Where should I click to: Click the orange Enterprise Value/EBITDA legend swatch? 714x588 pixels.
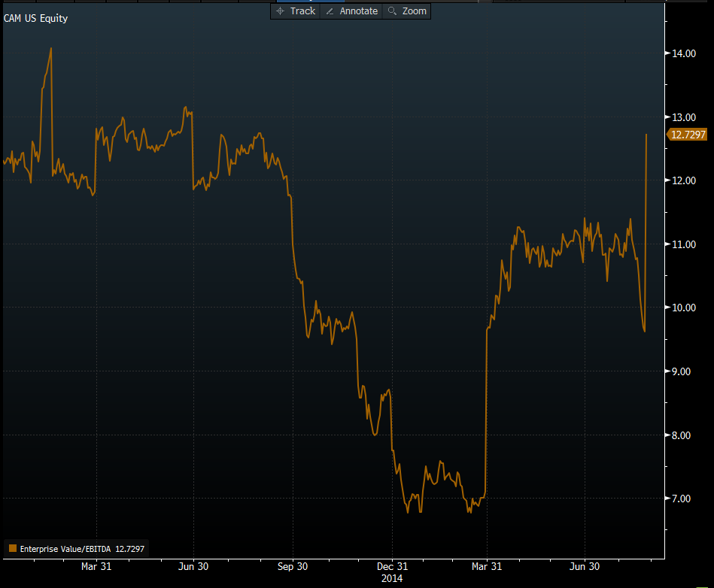(12, 549)
